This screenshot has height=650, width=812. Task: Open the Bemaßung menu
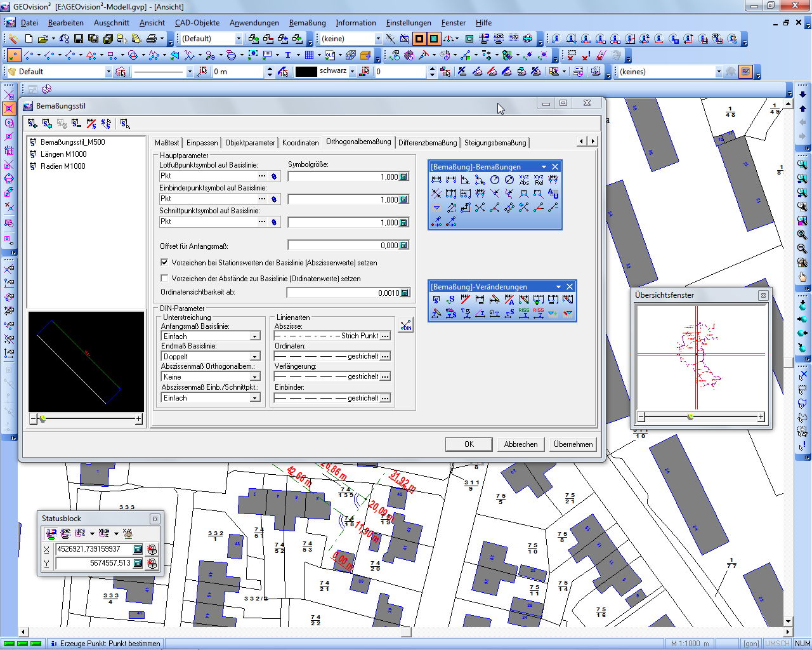coord(307,23)
